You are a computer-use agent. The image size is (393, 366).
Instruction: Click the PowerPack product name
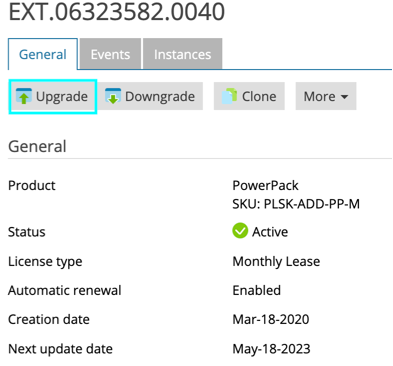(x=265, y=185)
